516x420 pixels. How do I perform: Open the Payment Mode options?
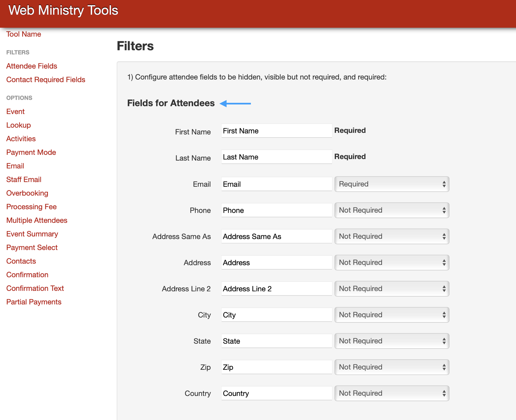[31, 152]
